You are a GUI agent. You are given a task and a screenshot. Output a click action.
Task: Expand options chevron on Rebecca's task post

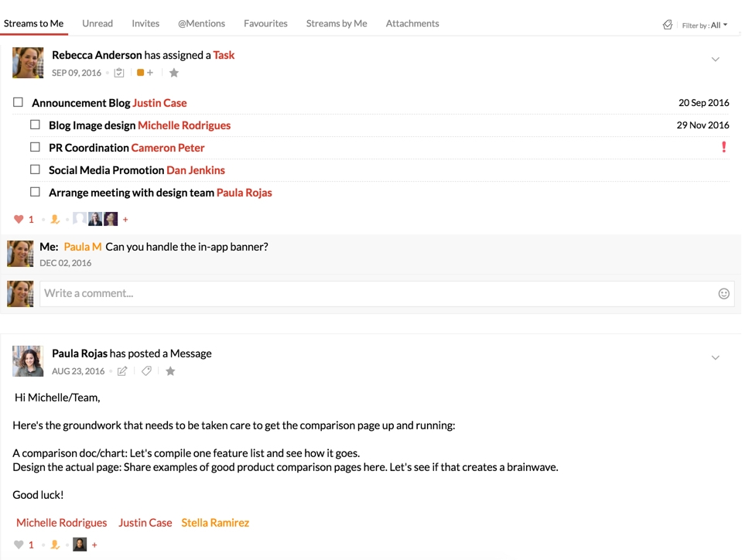715,60
